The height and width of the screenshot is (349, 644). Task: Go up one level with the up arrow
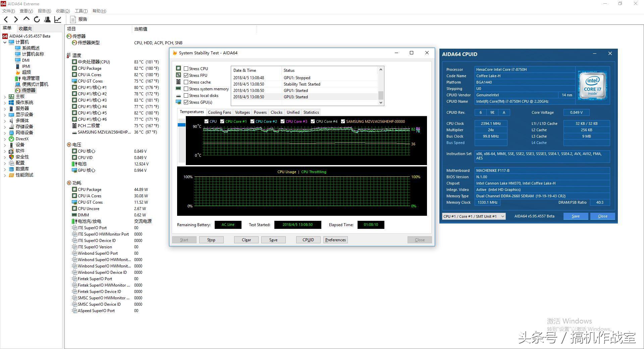point(26,19)
